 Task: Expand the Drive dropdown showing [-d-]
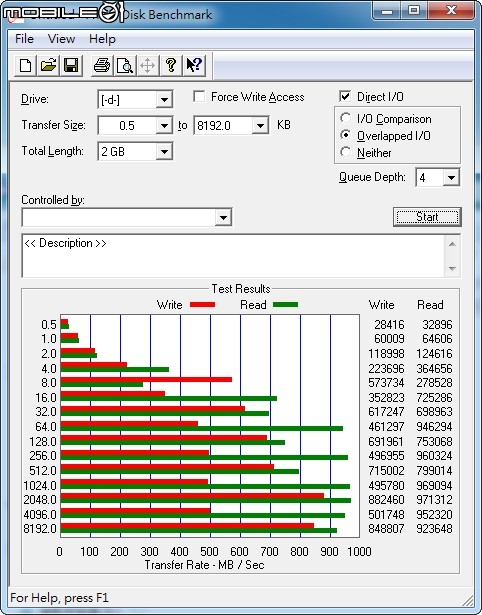pyautogui.click(x=164, y=100)
